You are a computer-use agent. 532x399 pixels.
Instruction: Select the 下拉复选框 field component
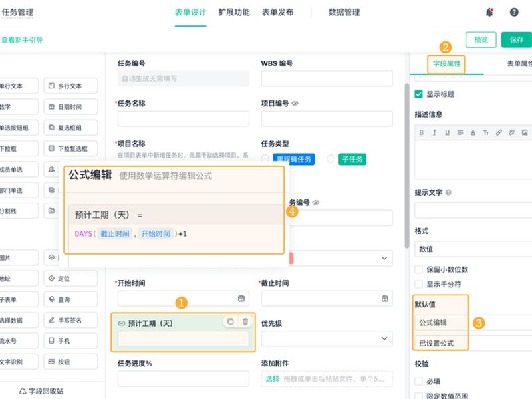tap(70, 148)
